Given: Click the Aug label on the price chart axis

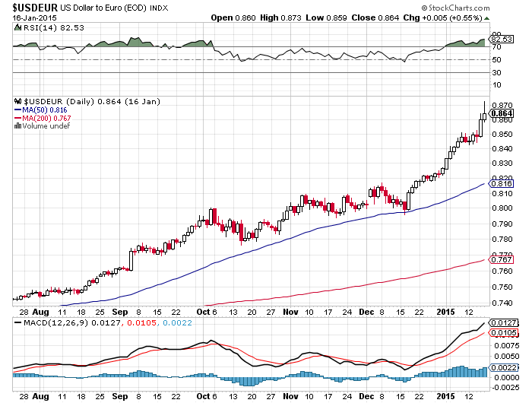Looking at the screenshot, I should pyautogui.click(x=41, y=312).
